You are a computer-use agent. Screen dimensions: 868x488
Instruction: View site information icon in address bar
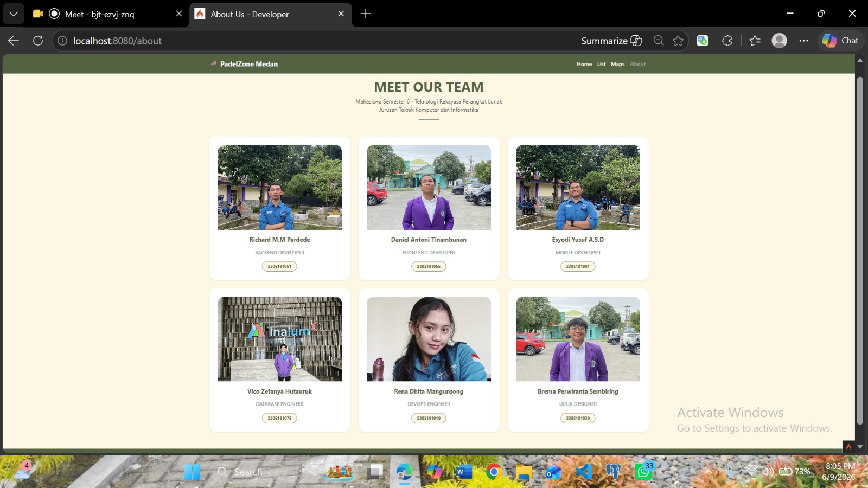pyautogui.click(x=62, y=41)
